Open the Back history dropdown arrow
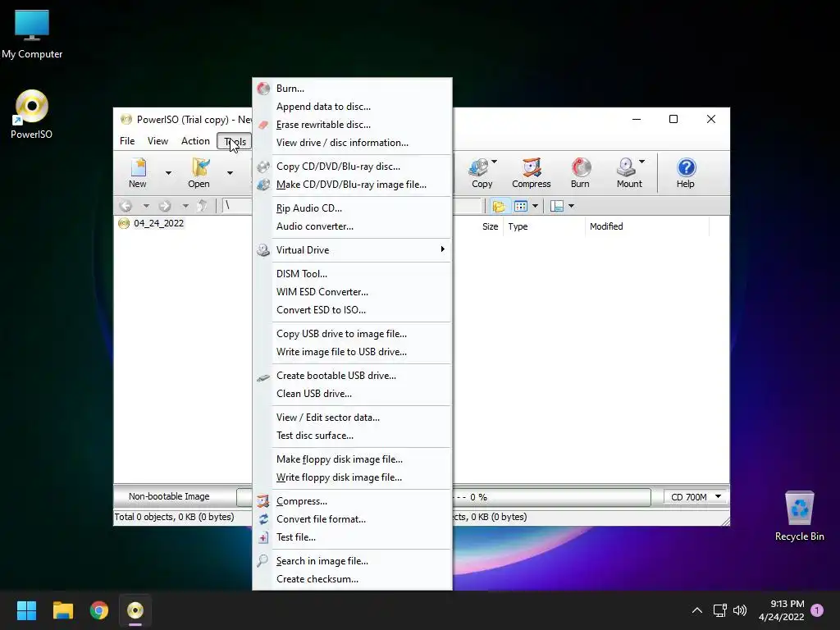Screen dimensions: 840x630 tap(146, 206)
